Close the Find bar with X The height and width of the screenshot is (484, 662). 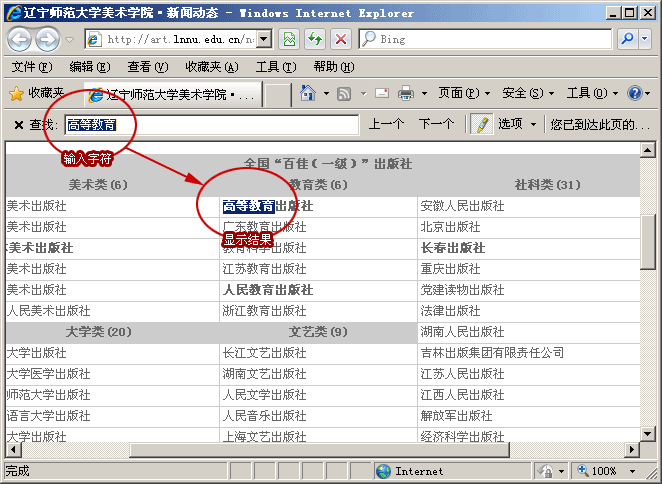(x=19, y=125)
